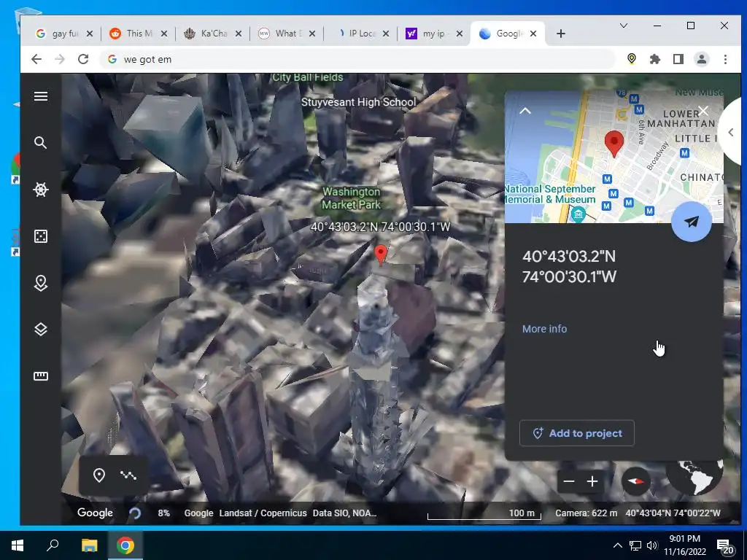The image size is (747, 560).
Task: Open a new Chrome tab
Action: (x=561, y=34)
